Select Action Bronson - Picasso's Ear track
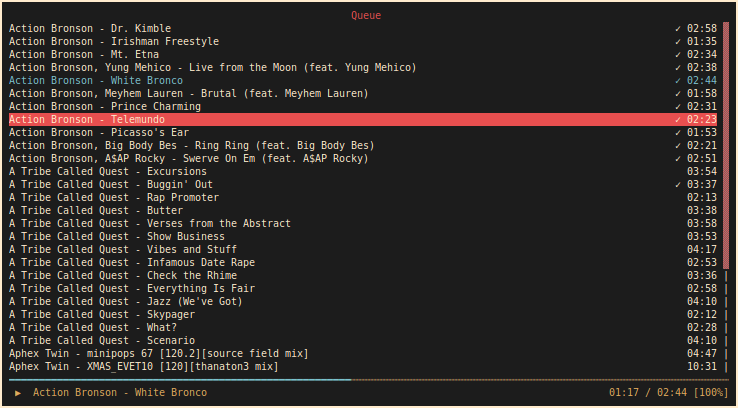The height and width of the screenshot is (408, 738). click(x=99, y=133)
